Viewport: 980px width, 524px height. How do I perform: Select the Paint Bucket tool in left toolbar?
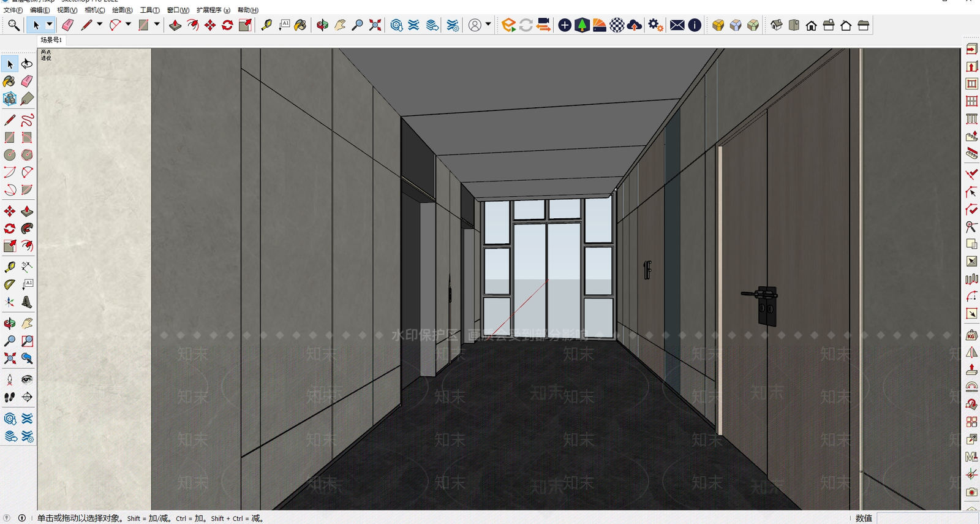click(9, 82)
